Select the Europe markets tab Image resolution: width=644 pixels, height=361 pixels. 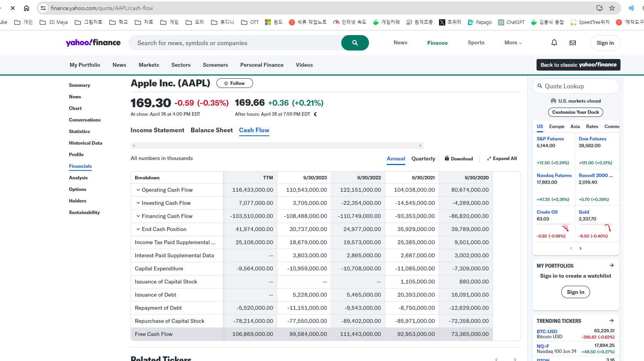(x=557, y=127)
